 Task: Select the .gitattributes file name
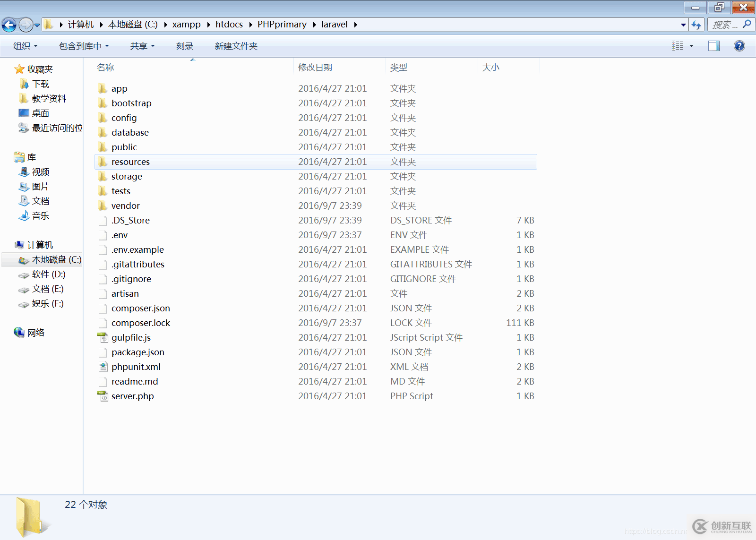tap(138, 264)
